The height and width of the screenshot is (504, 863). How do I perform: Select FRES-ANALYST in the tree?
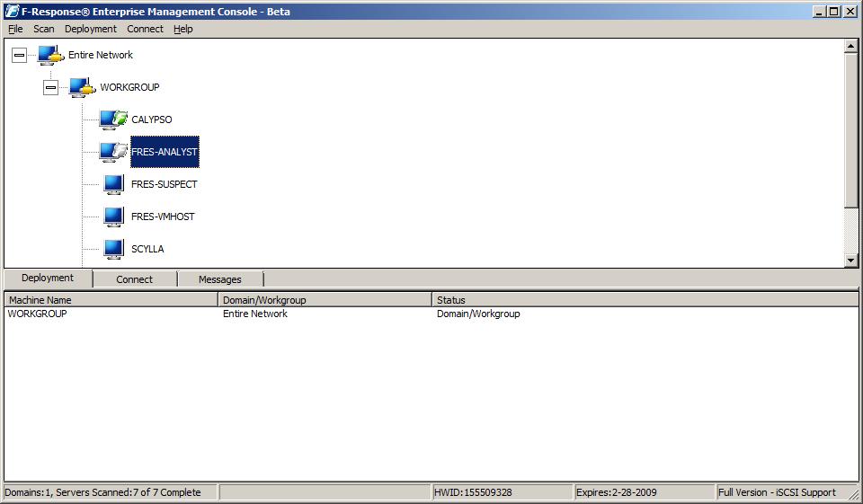165,152
